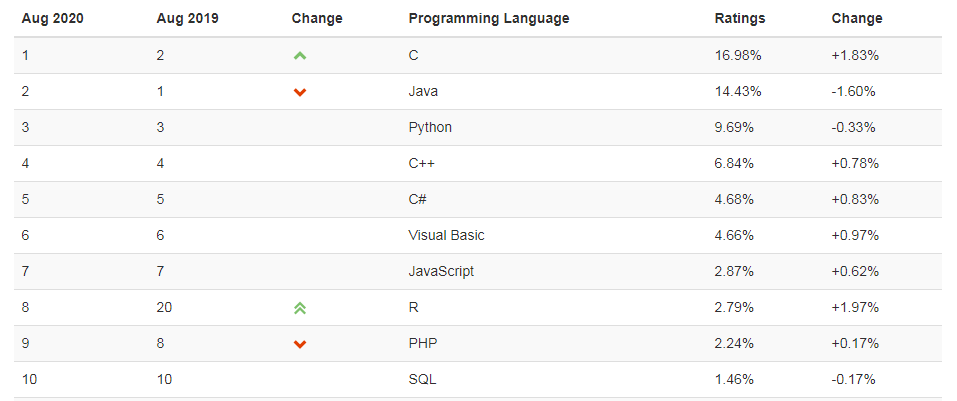
Task: Click the SQL language entry
Action: 422,380
